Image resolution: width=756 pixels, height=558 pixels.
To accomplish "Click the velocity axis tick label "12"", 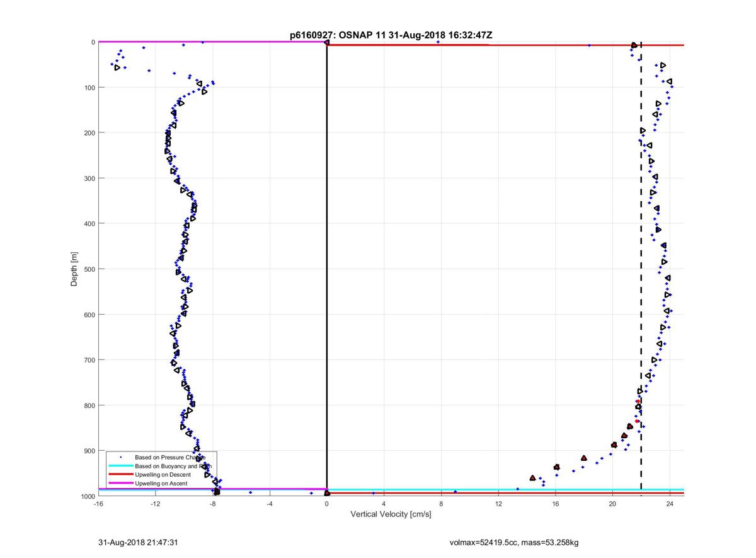I will [498, 504].
